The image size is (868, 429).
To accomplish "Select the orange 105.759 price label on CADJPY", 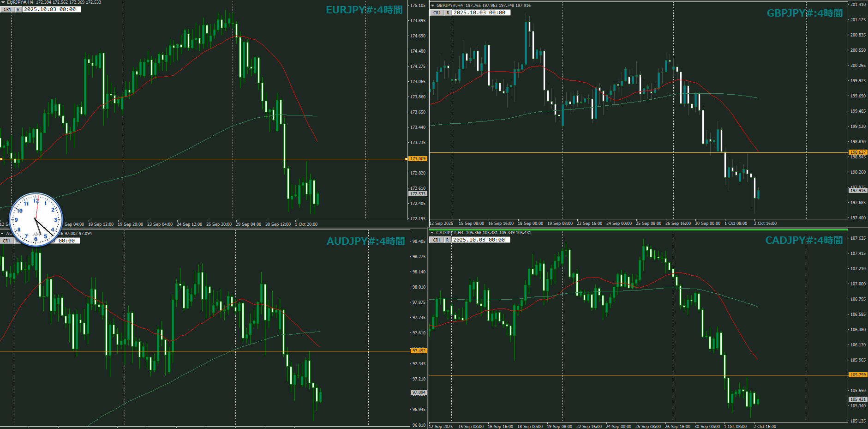I will pyautogui.click(x=858, y=375).
